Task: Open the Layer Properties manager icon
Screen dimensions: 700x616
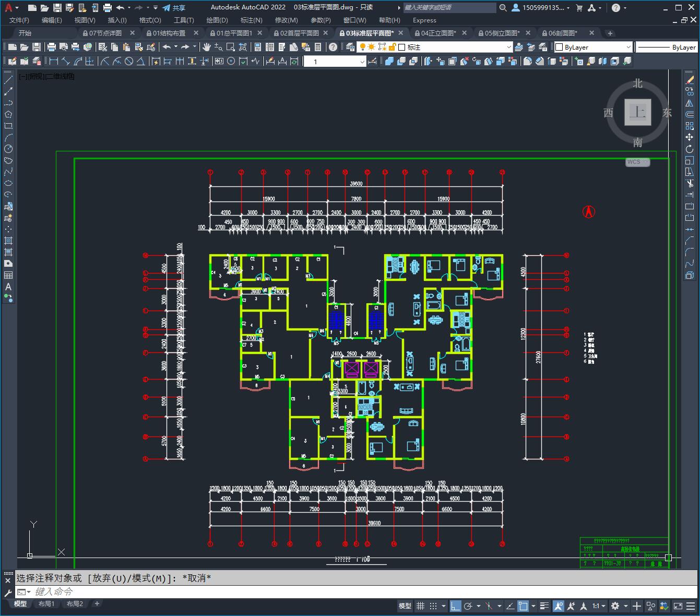Action: click(350, 47)
